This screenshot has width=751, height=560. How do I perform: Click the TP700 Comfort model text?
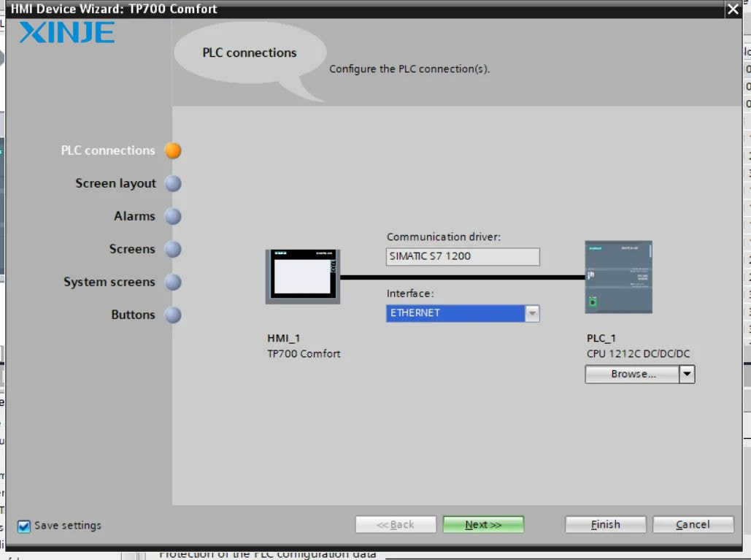(304, 354)
